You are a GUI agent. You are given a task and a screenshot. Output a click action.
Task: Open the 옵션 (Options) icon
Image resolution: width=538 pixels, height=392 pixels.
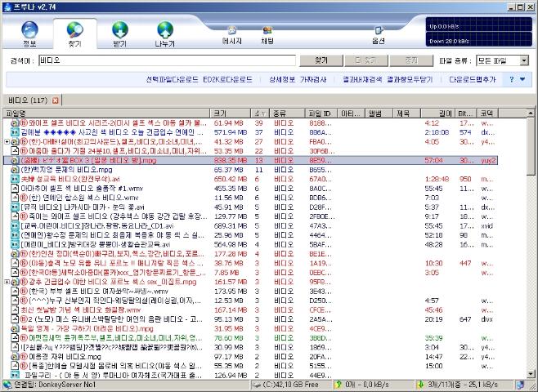378,32
